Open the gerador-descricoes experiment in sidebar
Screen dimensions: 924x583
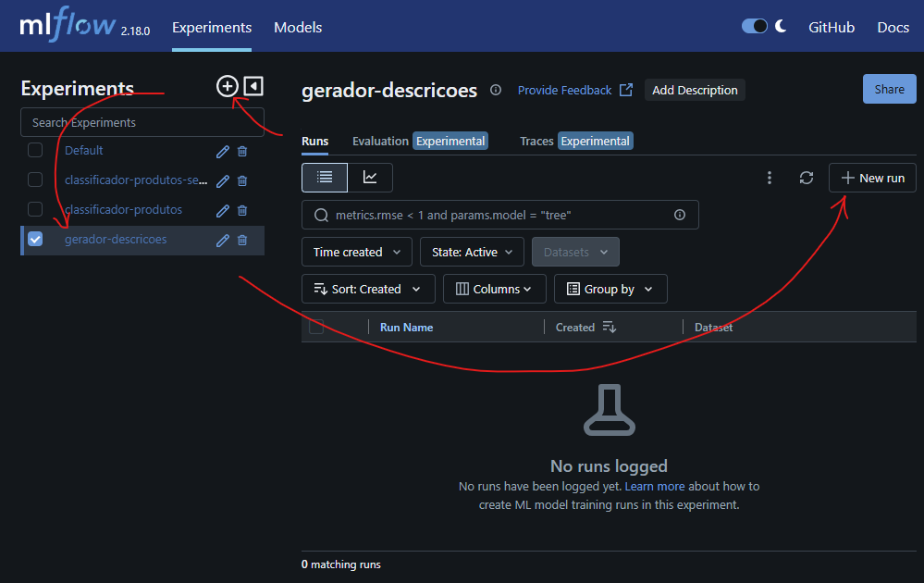[x=116, y=240]
